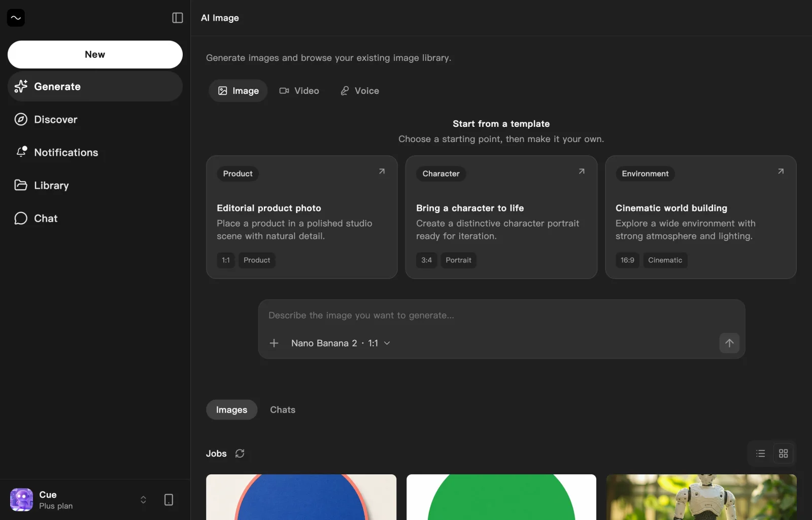812x520 pixels.
Task: Switch Jobs to grid view
Action: coord(784,454)
